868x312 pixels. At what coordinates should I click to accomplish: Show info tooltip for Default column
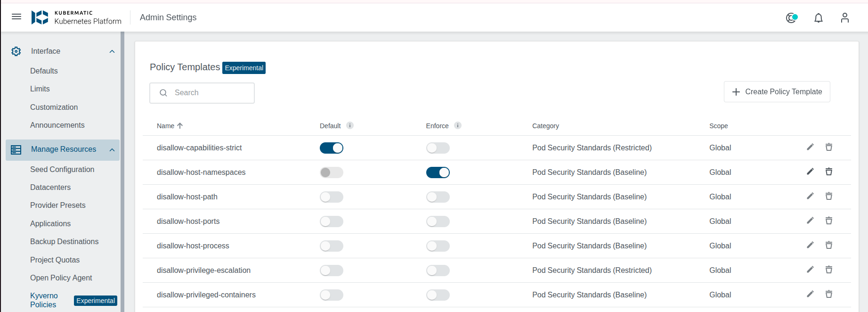tap(349, 125)
